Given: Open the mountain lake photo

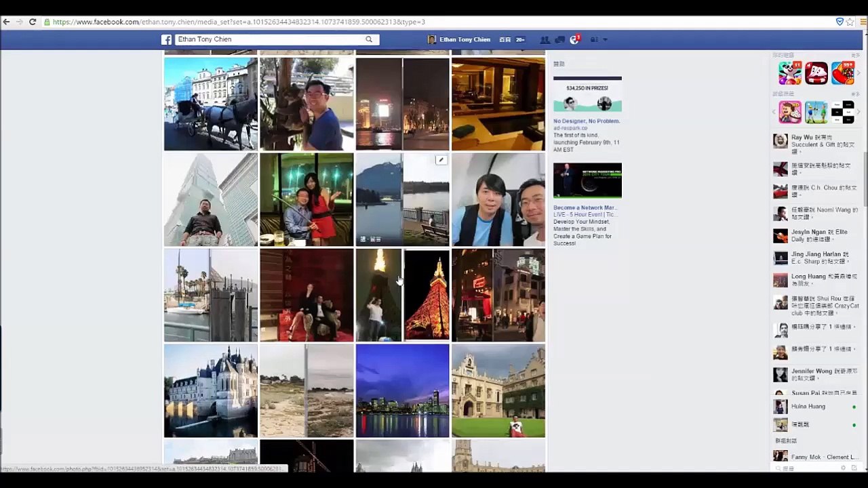Looking at the screenshot, I should [x=403, y=199].
